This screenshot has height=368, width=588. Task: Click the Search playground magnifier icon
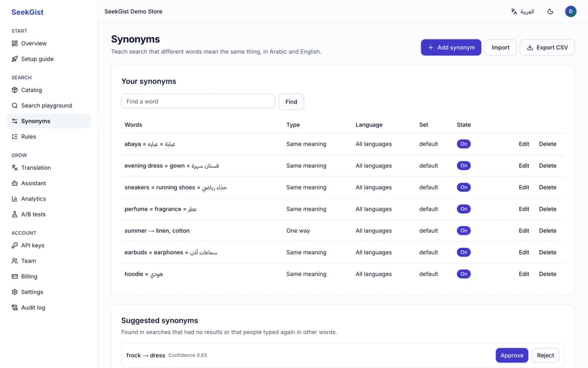(x=15, y=105)
